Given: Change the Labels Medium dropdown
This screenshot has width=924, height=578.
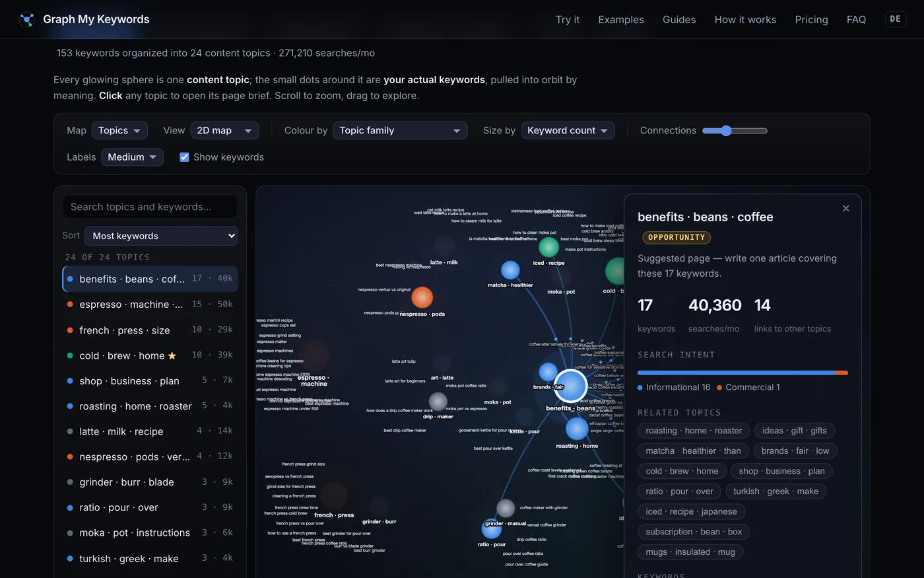Looking at the screenshot, I should 132,157.
